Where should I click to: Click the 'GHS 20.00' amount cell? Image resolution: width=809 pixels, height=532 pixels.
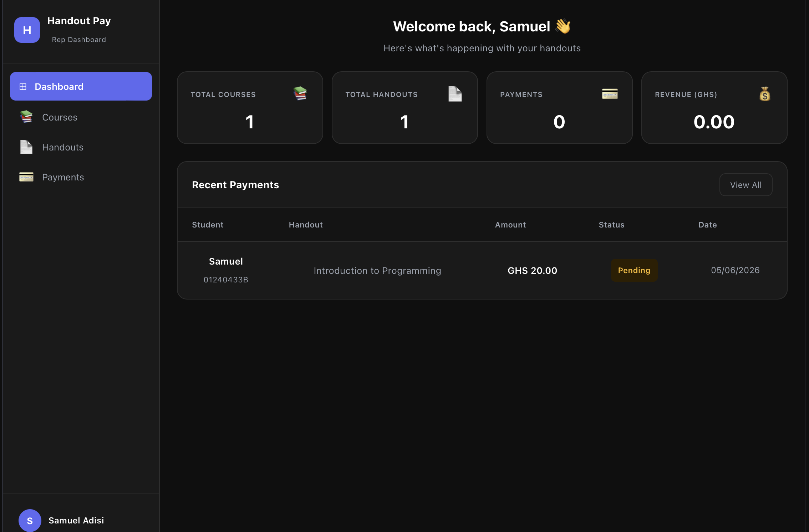pos(533,271)
